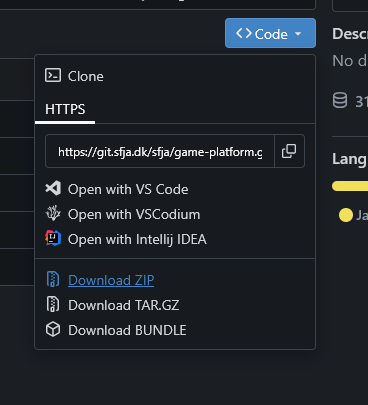The height and width of the screenshot is (405, 368).
Task: Click the Clone heading text
Action: (x=86, y=76)
